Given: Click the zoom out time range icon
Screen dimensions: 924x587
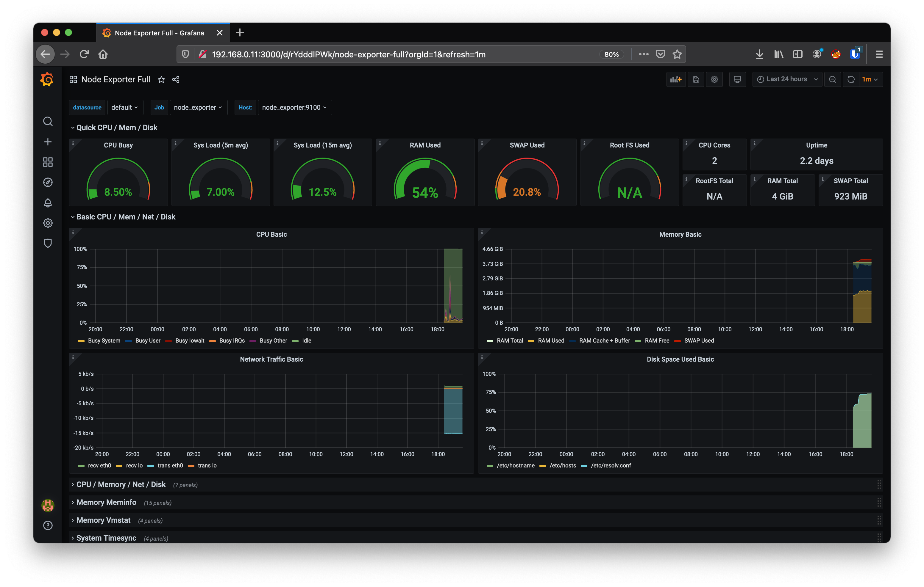Looking at the screenshot, I should click(832, 79).
